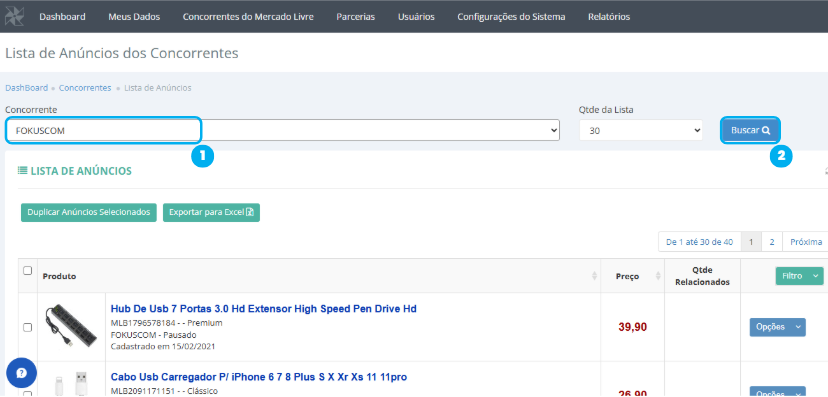Click the Produto column sort arrows
Viewport: 828px width, 397px height.
pos(594,276)
